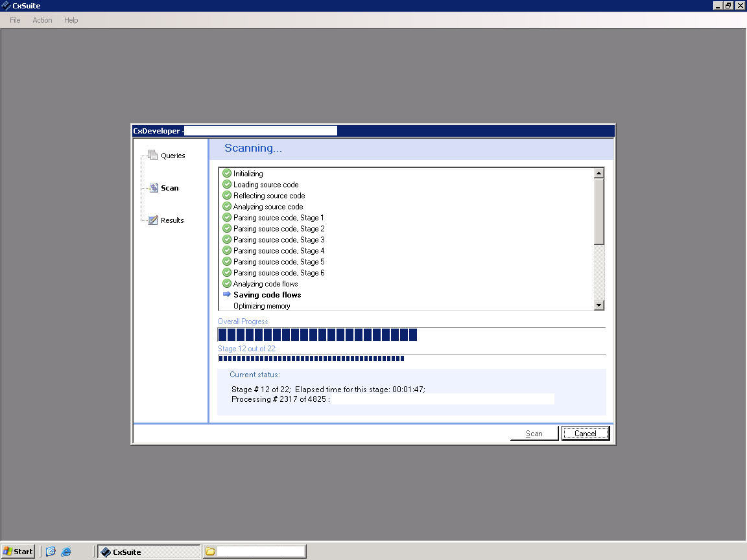Viewport: 747px width, 560px height.
Task: Launch Internet Explorer from quick launch
Action: 66,552
